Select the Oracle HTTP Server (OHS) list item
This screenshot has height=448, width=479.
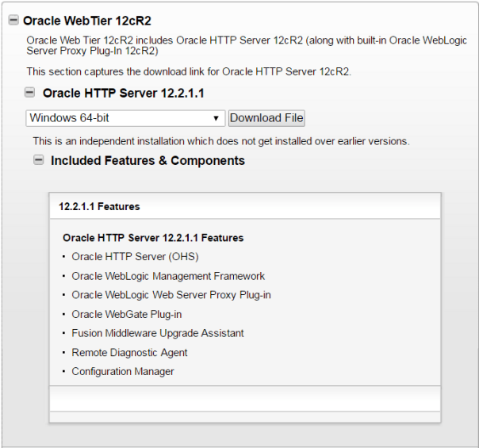(135, 257)
